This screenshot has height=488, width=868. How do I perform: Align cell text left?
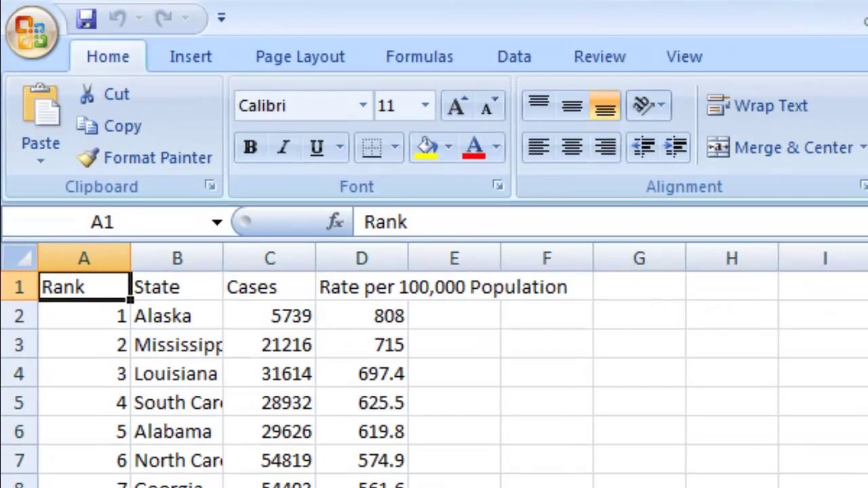tap(538, 147)
